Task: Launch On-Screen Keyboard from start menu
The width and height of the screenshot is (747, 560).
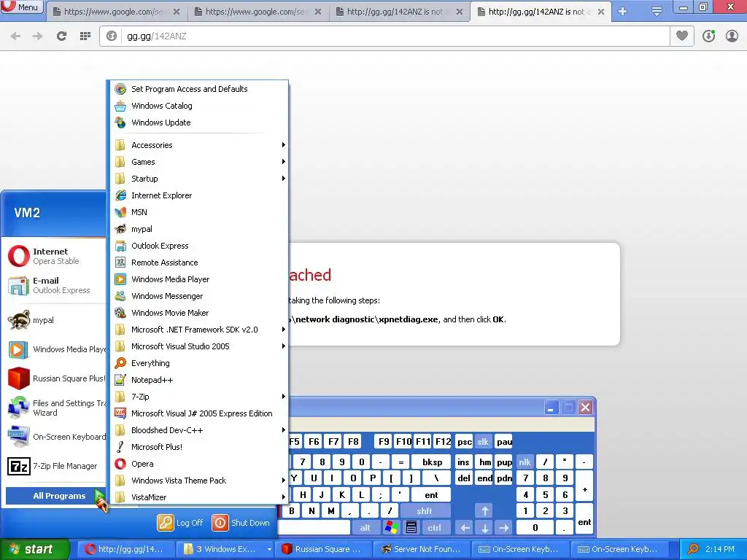Action: point(55,437)
